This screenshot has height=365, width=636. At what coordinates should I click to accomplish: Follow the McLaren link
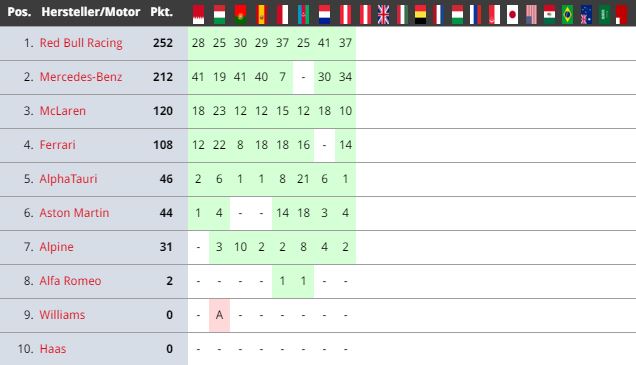(62, 111)
